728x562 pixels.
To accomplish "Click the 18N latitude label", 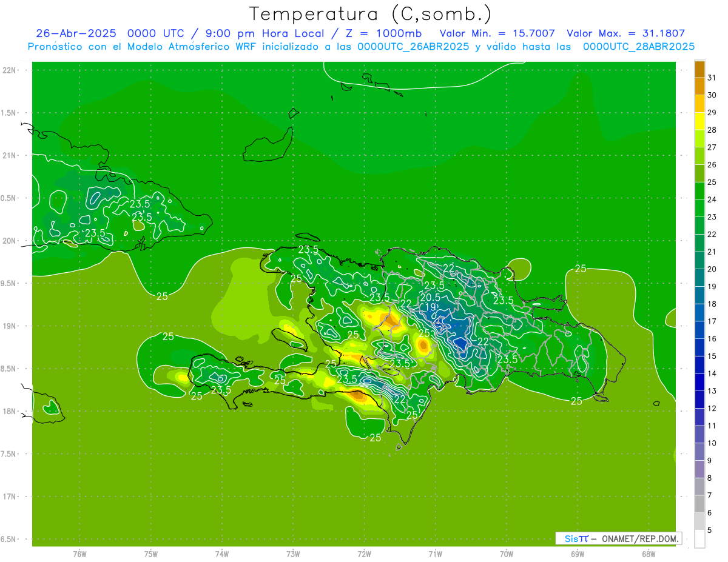I will 9,411.
